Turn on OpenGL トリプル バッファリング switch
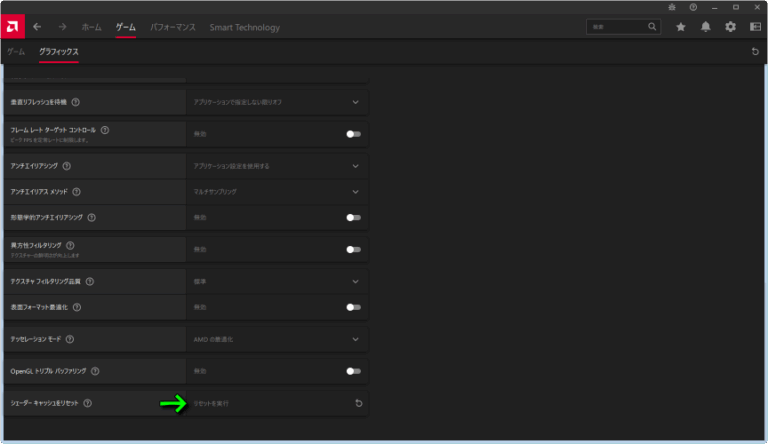The image size is (768, 444). pos(353,371)
